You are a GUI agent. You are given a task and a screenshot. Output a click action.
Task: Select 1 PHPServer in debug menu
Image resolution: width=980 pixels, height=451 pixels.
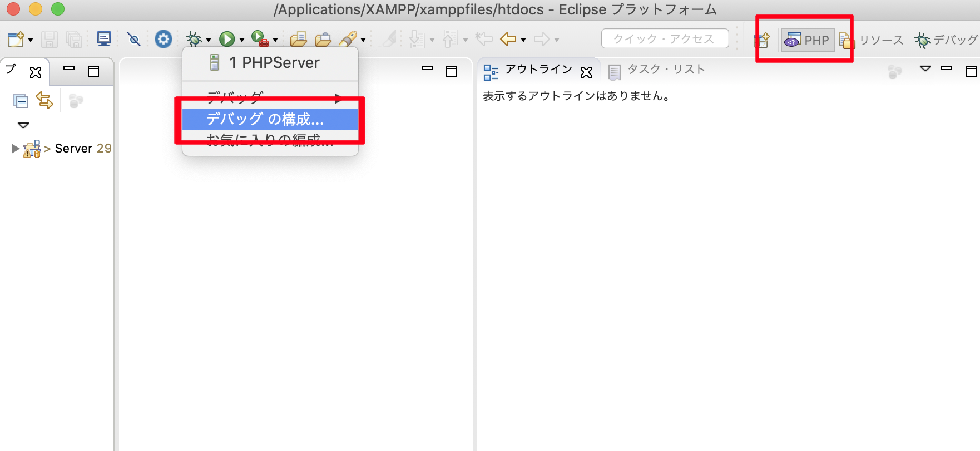pos(270,63)
